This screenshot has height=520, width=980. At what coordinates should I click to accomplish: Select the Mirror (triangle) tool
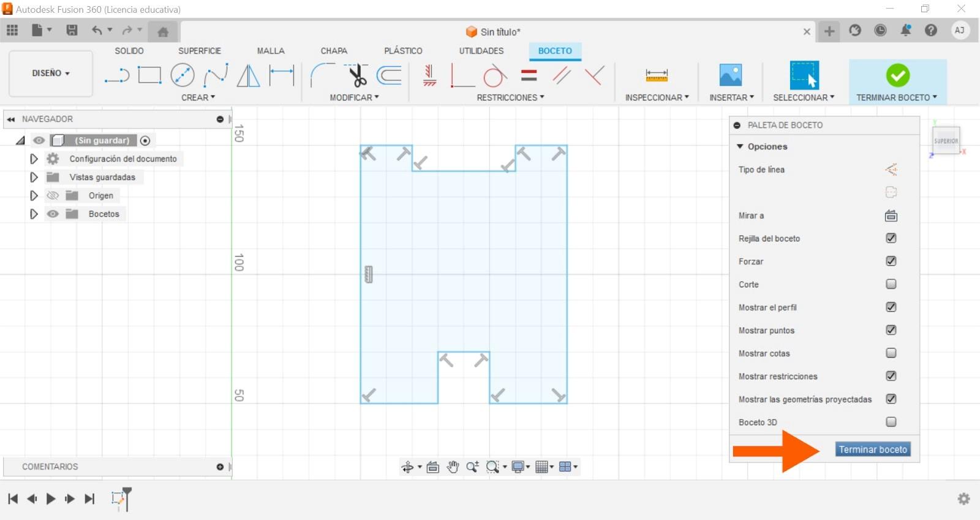[x=248, y=75]
